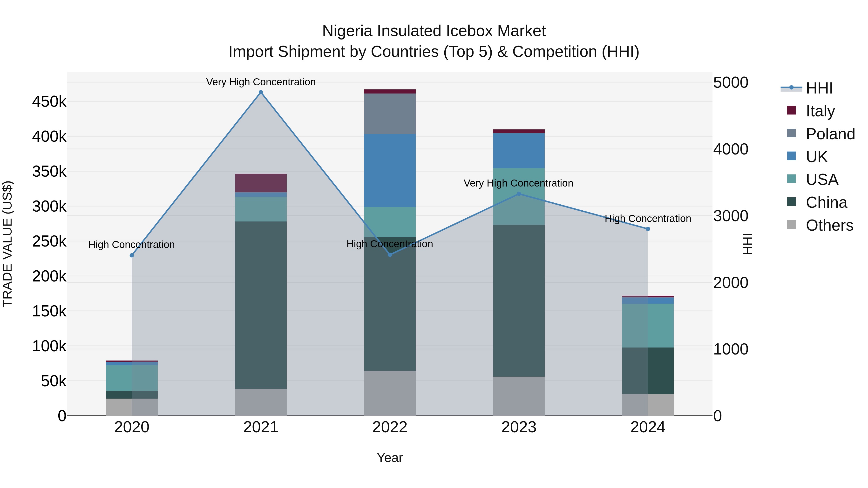Click the 2023 Others bar segment
This screenshot has height=488, width=868.
click(519, 396)
